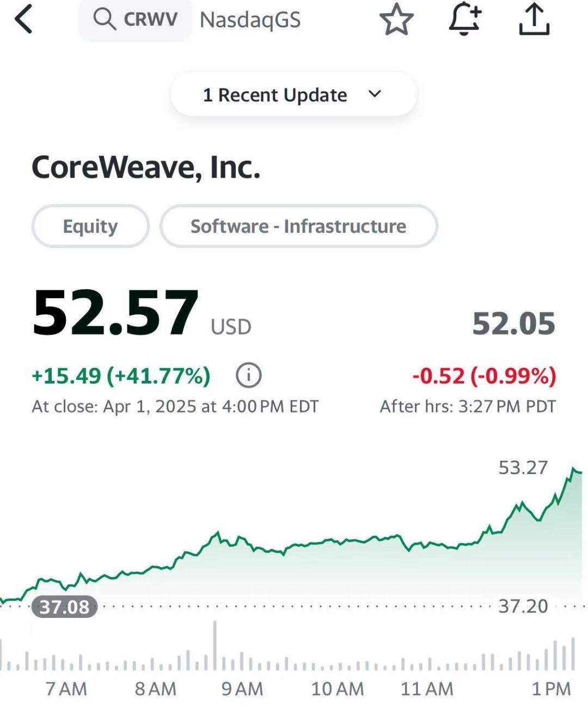Tap the chart high label 53.27
This screenshot has width=588, height=722.
pos(523,468)
